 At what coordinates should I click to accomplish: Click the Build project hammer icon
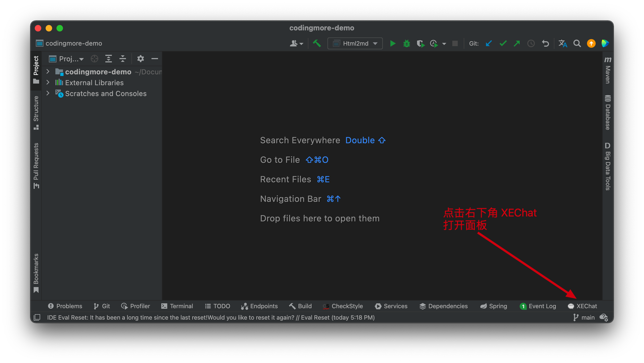click(317, 43)
